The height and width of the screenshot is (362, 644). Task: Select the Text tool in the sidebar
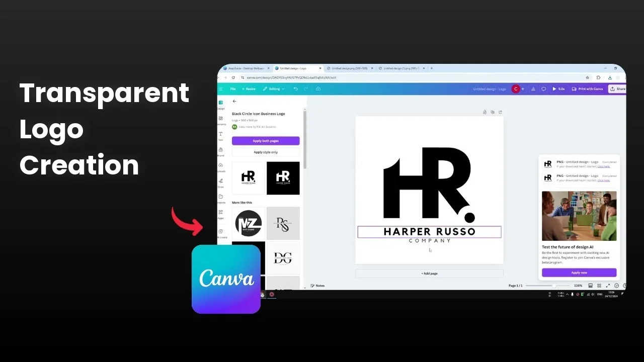[x=220, y=136]
